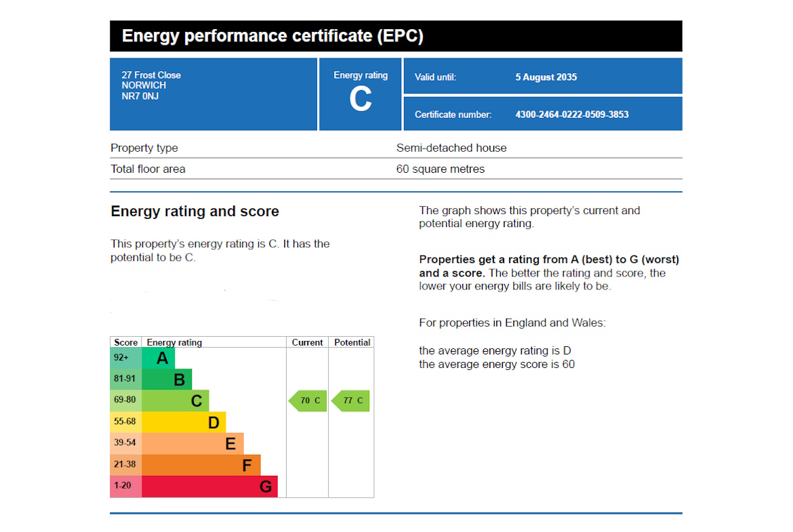This screenshot has height=532, width=793.
Task: Click the potential rating 77 C arrow
Action: (x=350, y=401)
